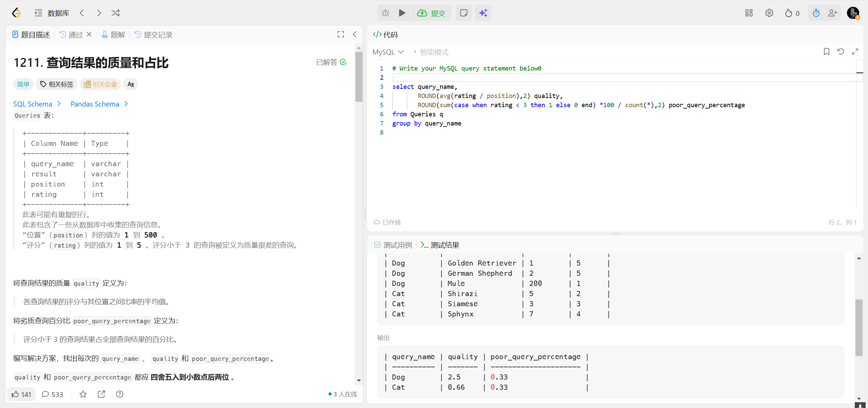This screenshot has height=408, width=868.
Task: Click the 提交 submit button
Action: [431, 13]
